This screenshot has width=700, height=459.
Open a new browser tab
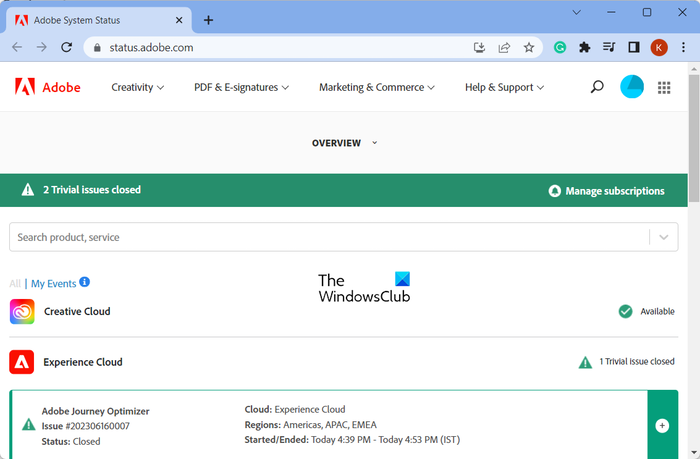(208, 20)
